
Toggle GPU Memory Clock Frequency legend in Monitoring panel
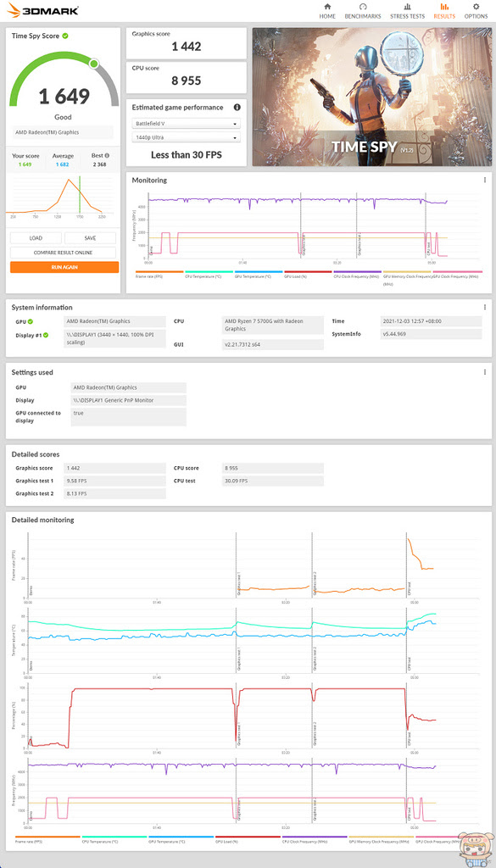(x=407, y=276)
